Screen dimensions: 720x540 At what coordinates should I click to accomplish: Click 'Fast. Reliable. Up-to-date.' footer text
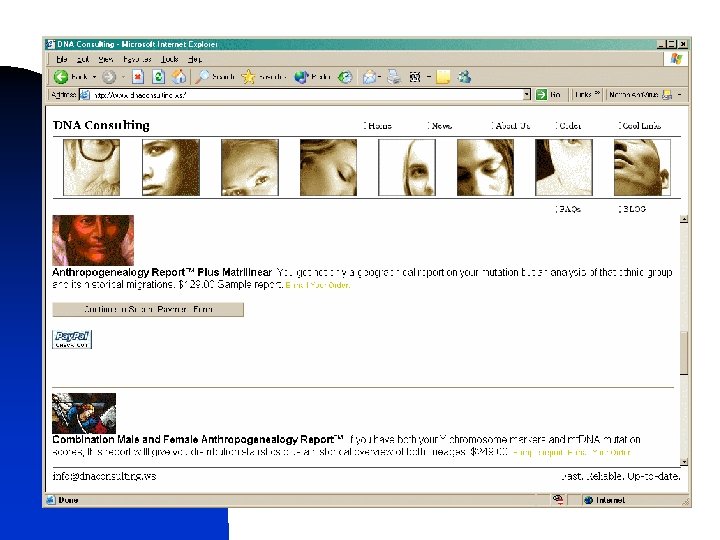click(620, 476)
